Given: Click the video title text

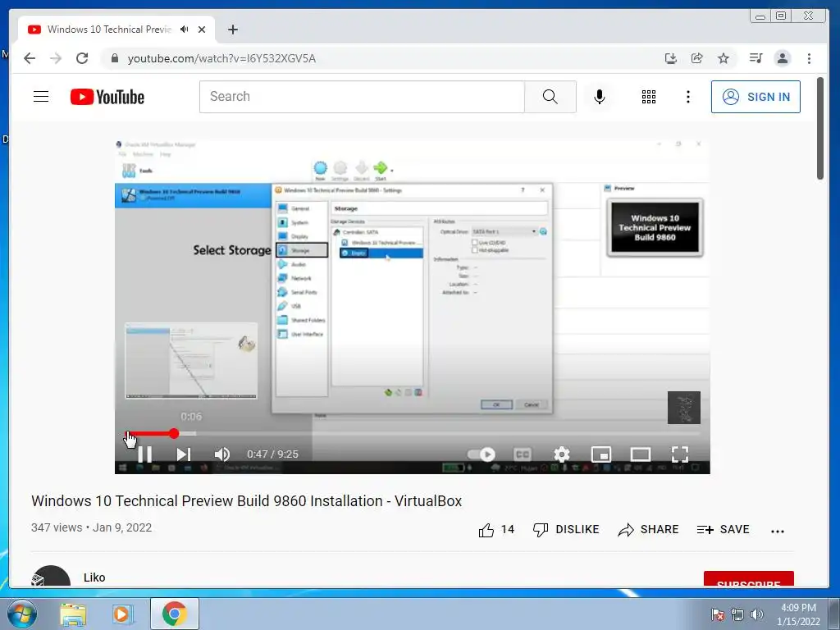Looking at the screenshot, I should click(246, 501).
